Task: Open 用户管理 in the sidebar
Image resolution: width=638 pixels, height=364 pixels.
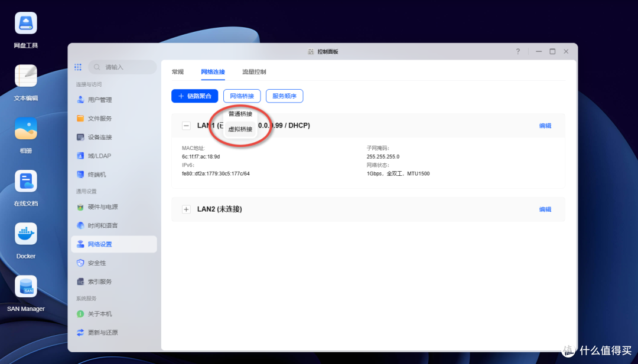Action: click(x=114, y=100)
